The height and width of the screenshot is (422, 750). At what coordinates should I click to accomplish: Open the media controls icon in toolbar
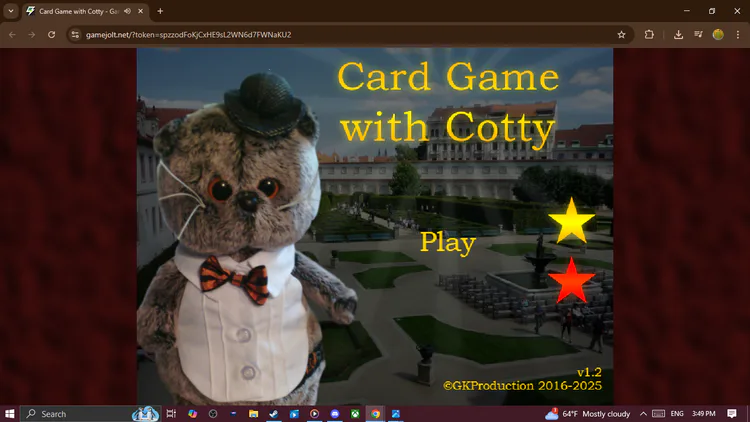698,34
